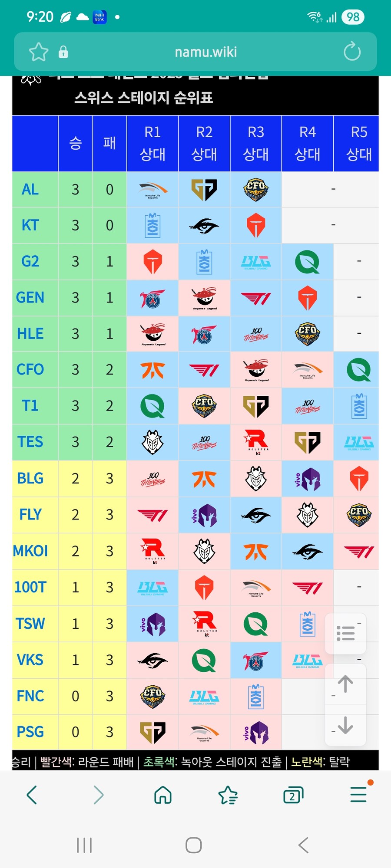Tap the scroll-to-bottom arrow button

pyautogui.click(x=345, y=725)
